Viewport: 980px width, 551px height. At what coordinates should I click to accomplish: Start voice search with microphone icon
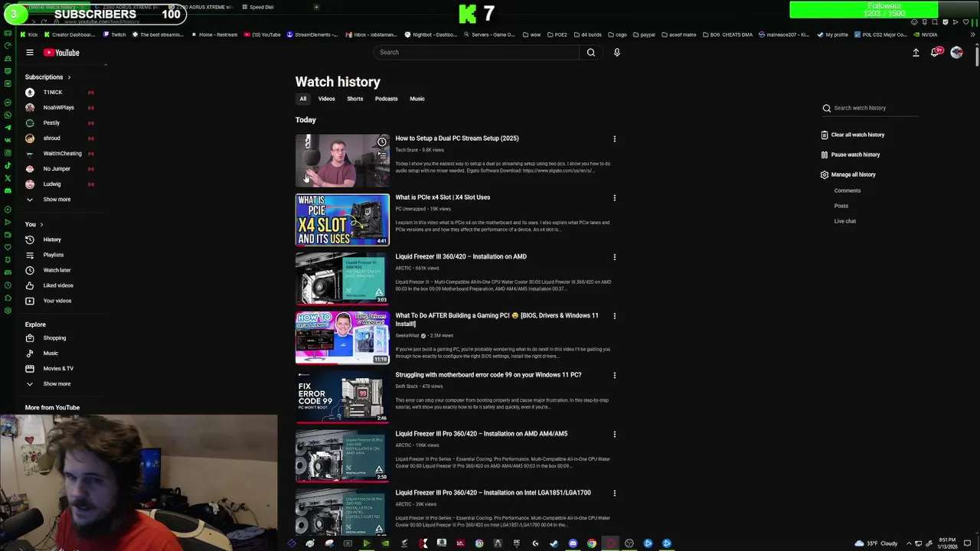(616, 52)
